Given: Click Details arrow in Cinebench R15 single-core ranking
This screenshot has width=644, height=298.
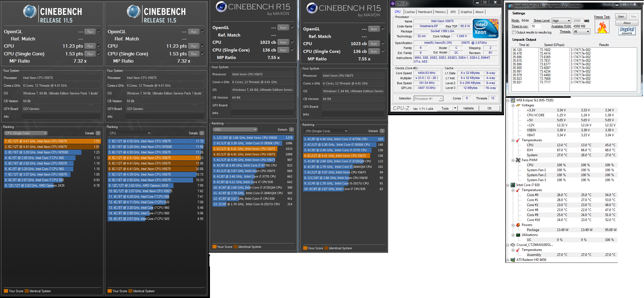Looking at the screenshot, I should [x=382, y=131].
